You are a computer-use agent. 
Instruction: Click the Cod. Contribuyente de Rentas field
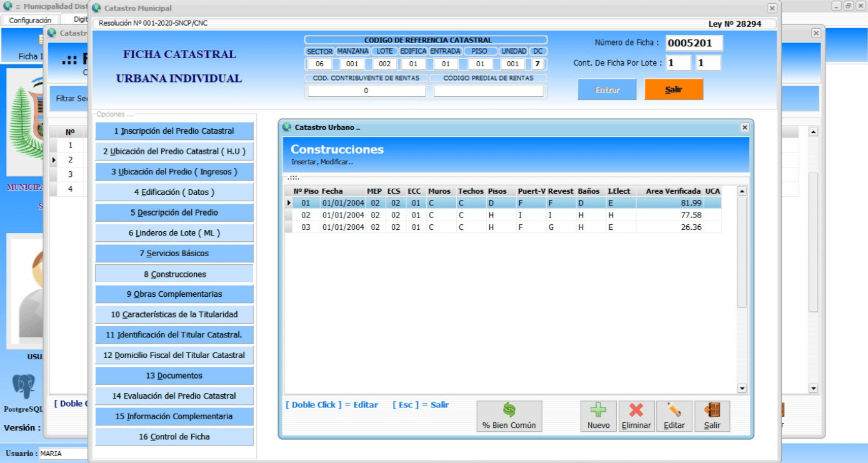coord(366,91)
